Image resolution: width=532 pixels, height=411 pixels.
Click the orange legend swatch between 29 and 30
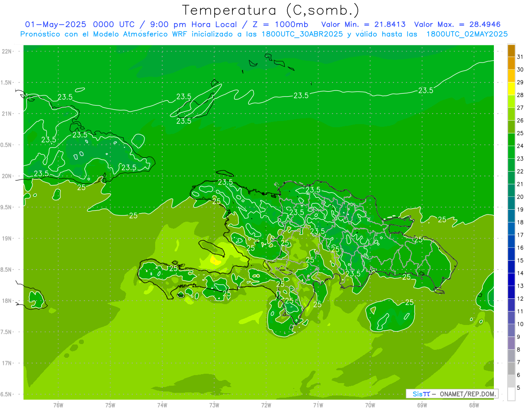511,76
